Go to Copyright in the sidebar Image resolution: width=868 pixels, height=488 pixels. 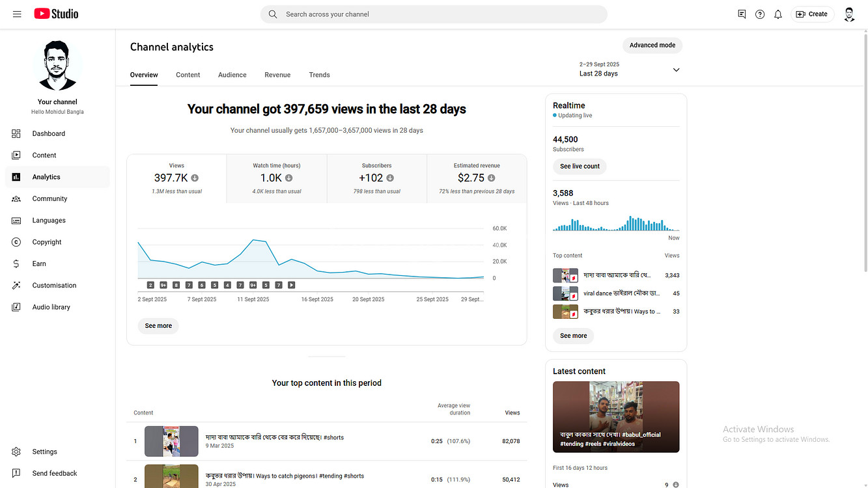[x=47, y=242]
